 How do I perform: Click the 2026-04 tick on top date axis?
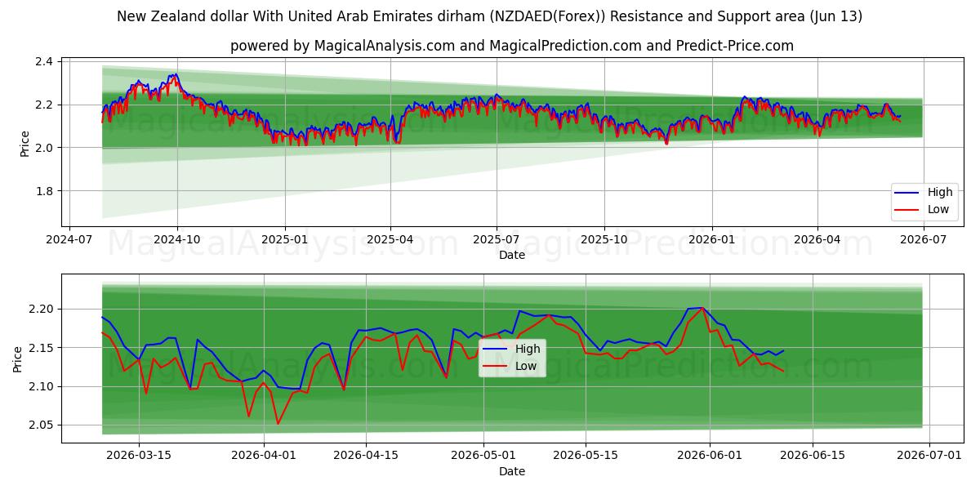coord(817,239)
